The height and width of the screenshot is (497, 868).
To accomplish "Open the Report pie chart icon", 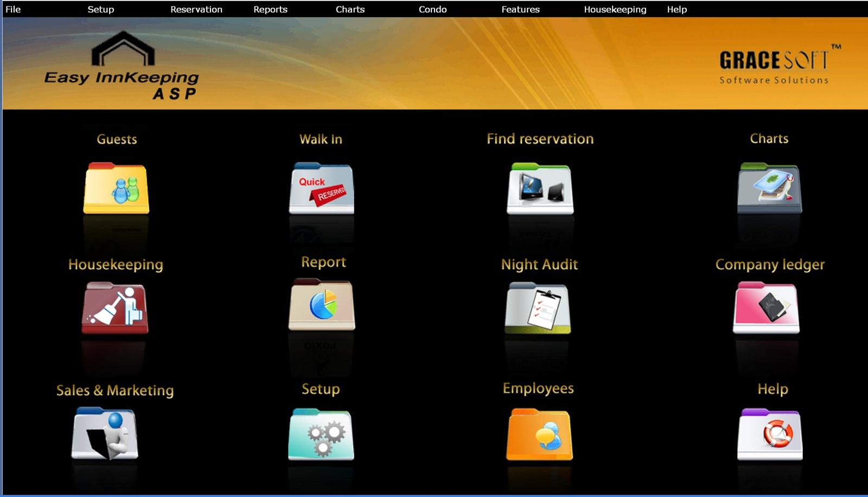I will tap(322, 305).
